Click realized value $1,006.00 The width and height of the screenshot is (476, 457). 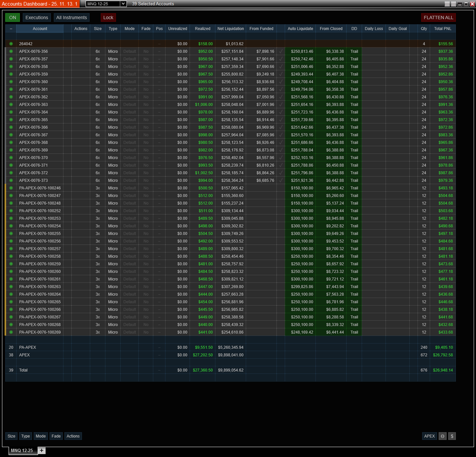(x=204, y=105)
